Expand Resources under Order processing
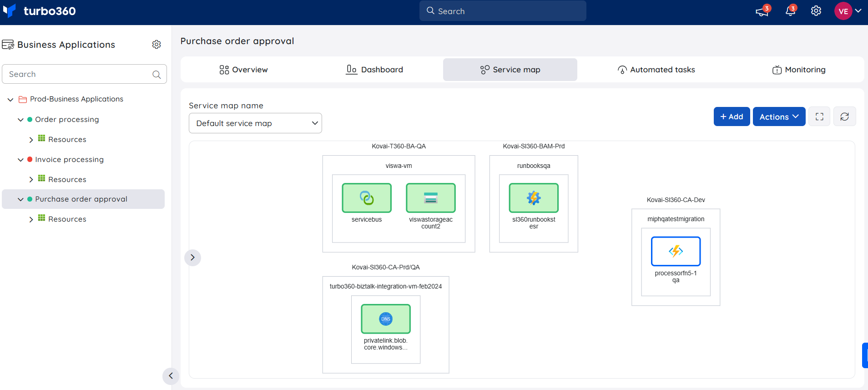Viewport: 868px width, 390px height. coord(31,140)
